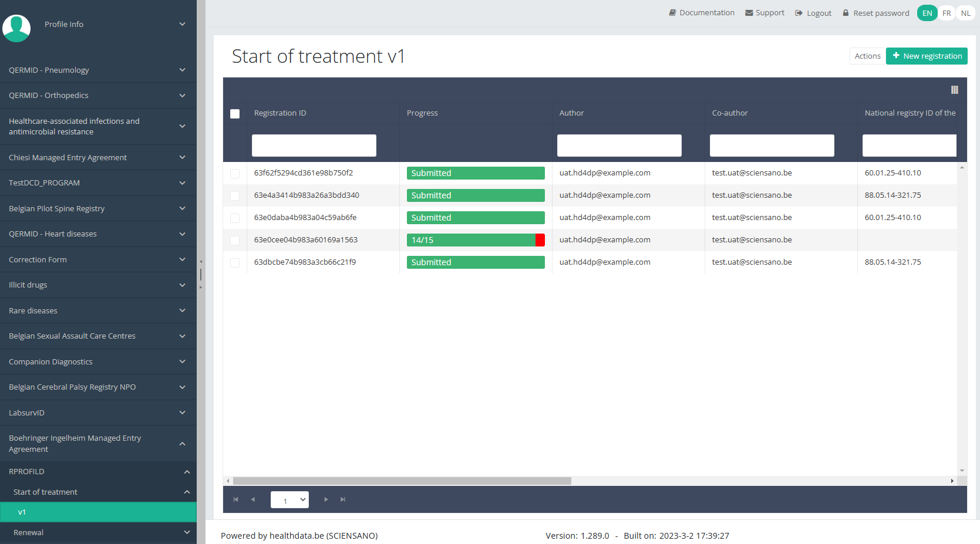The width and height of the screenshot is (980, 544).
Task: Open the Renewal sidebar item
Action: tap(98, 533)
